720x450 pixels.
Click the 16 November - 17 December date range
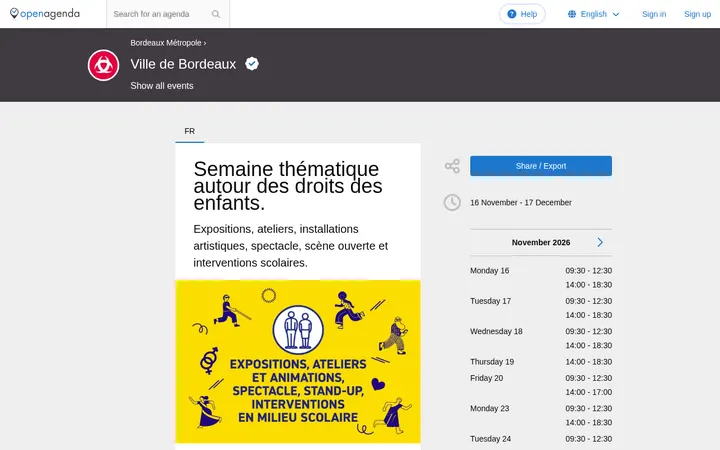pyautogui.click(x=521, y=202)
